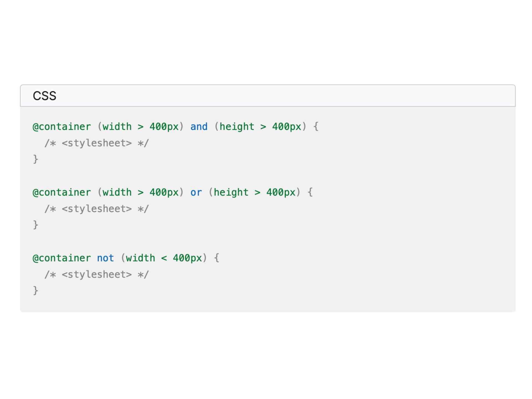
Task: Click the 'or' keyword in second container rule
Action: (196, 192)
